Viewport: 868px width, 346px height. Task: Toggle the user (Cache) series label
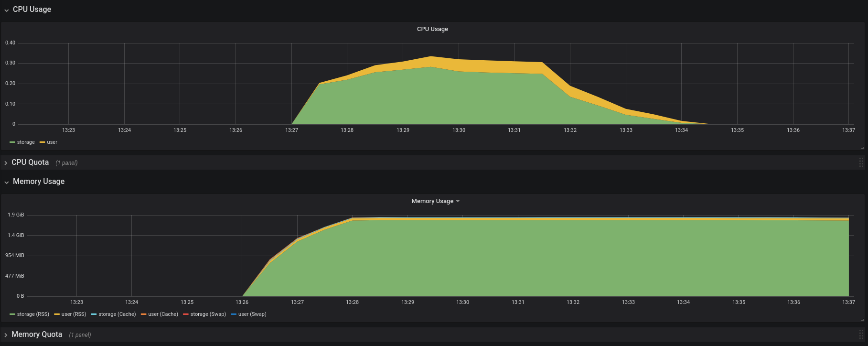click(163, 314)
